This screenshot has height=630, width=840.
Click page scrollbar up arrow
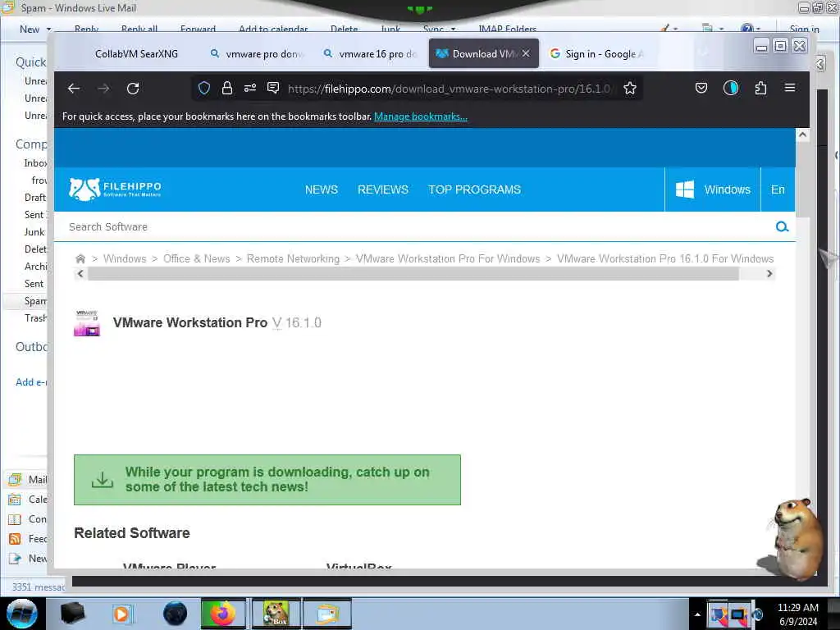802,135
